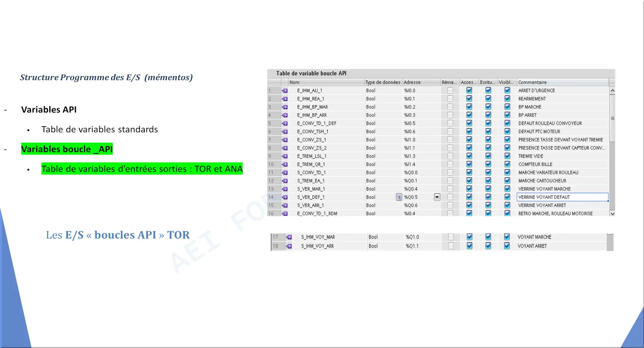This screenshot has width=644, height=348.
Task: Click the tag icon for S_VER_ARR_1 row
Action: tap(284, 206)
